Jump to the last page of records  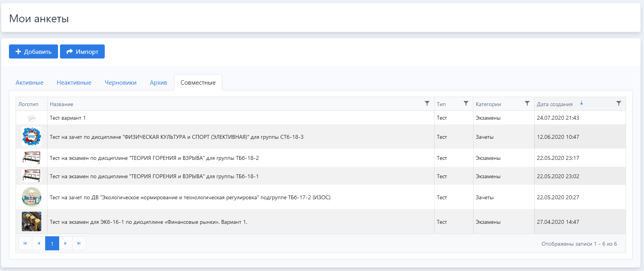[79, 243]
